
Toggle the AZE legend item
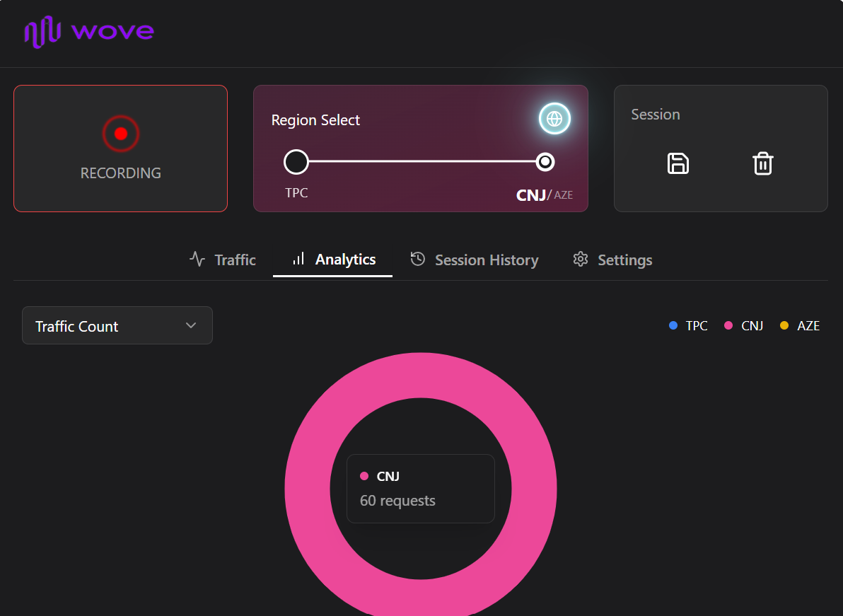799,326
